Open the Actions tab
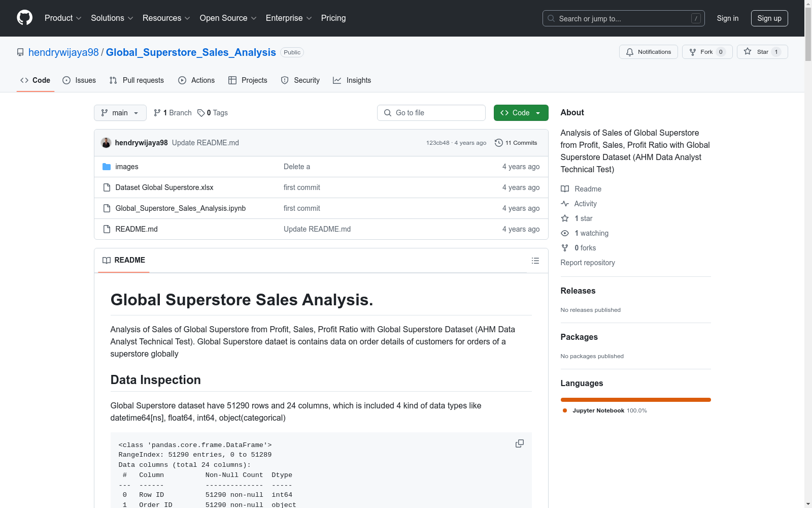The height and width of the screenshot is (508, 812). coord(196,80)
